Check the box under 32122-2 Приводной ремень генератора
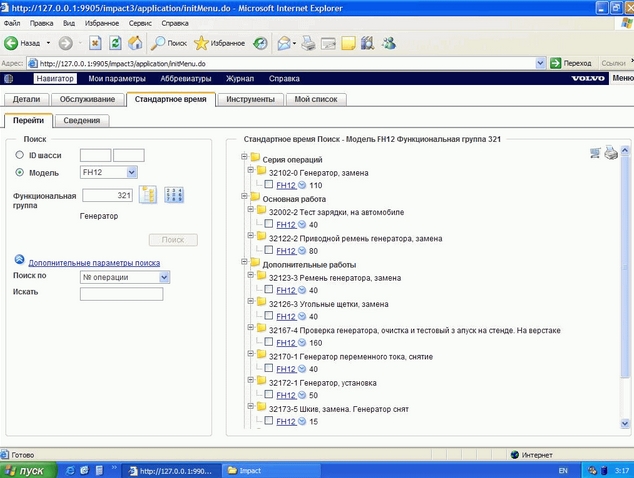This screenshot has width=634, height=478. point(268,250)
